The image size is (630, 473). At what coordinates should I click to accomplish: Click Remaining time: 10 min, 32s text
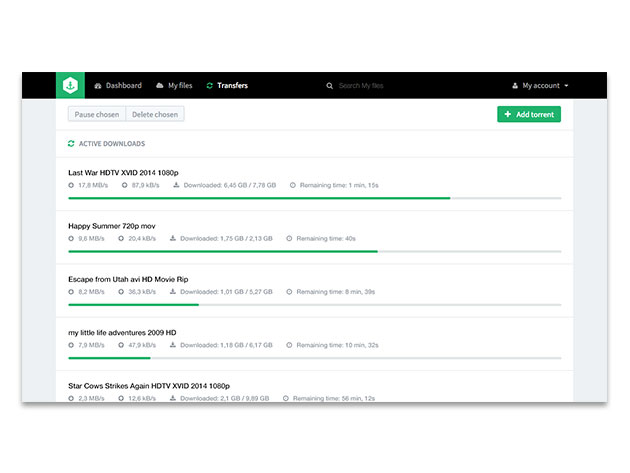(338, 345)
